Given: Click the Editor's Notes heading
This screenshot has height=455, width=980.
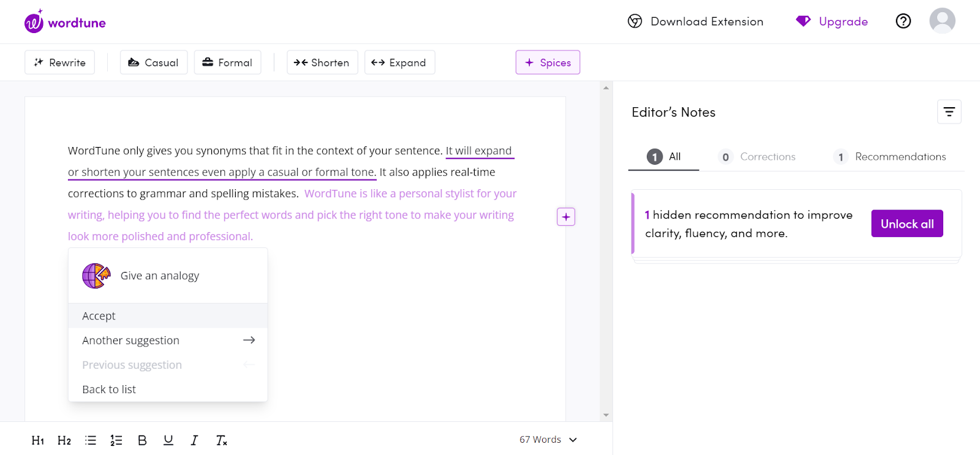Looking at the screenshot, I should pyautogui.click(x=673, y=112).
